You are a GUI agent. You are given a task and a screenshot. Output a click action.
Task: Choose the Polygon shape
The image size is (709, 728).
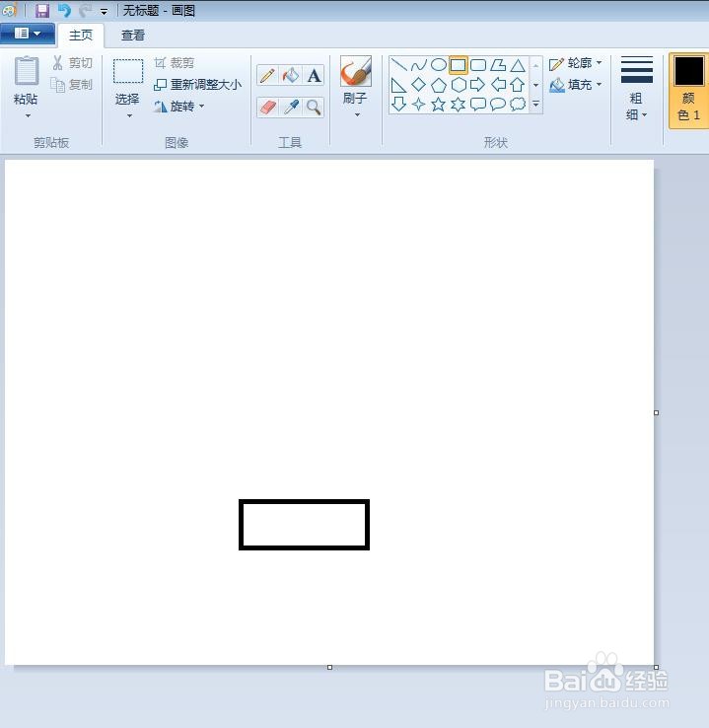click(x=498, y=64)
